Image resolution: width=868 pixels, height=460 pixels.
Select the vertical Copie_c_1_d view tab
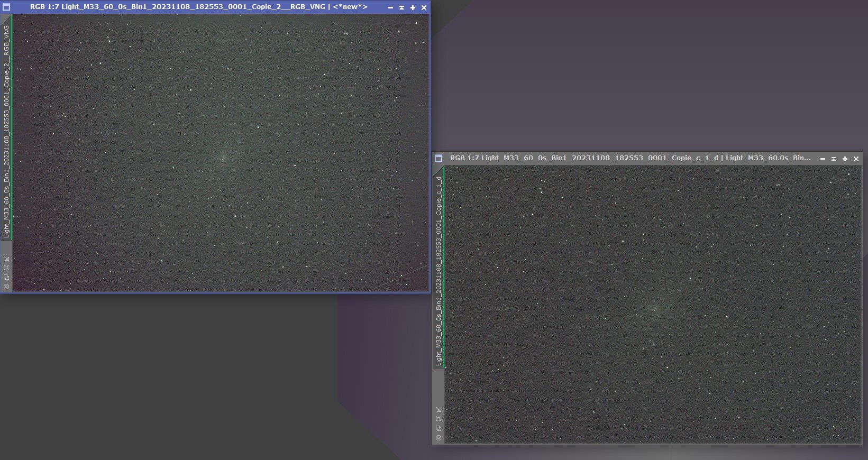click(438, 268)
